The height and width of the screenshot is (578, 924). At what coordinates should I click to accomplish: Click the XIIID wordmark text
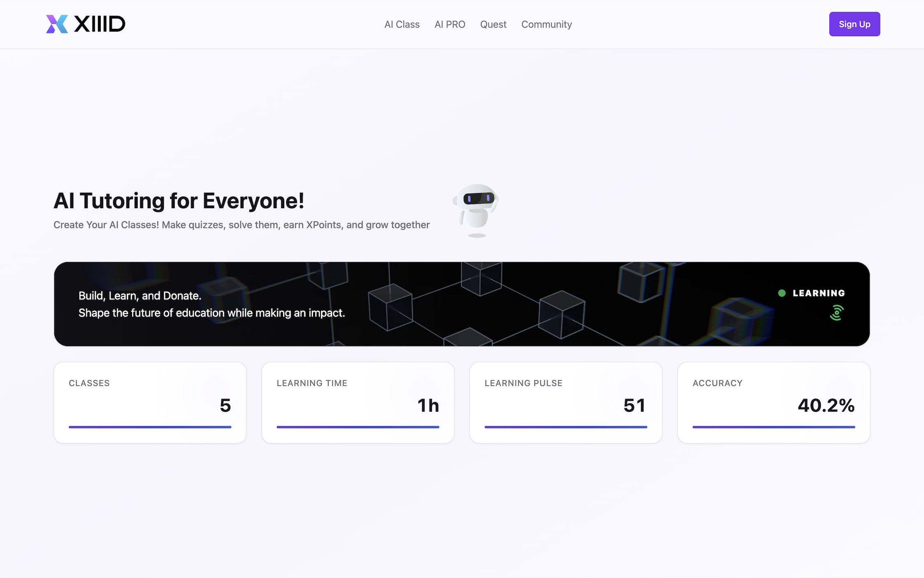[100, 24]
